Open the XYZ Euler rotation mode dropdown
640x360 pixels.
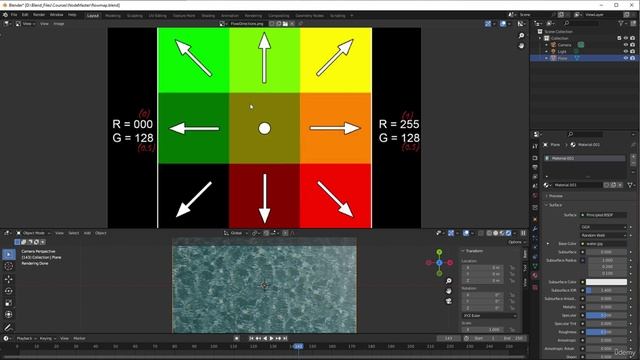pos(489,316)
